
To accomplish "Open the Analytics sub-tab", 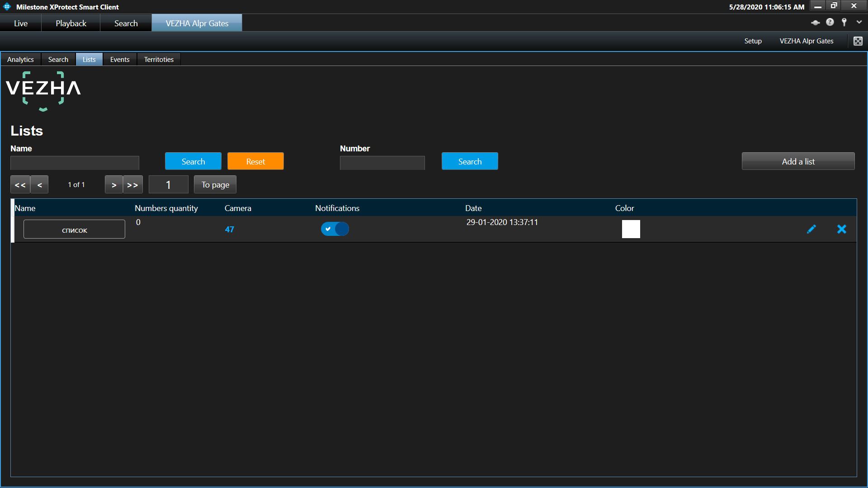I will click(20, 59).
